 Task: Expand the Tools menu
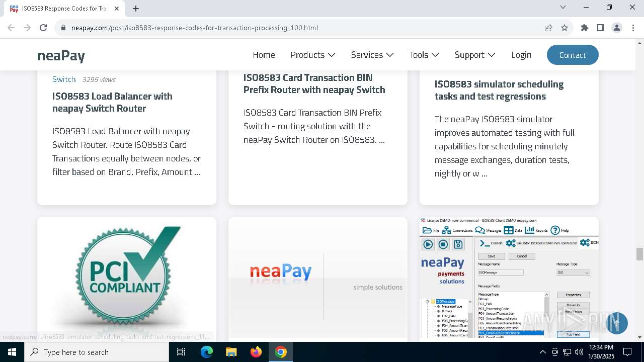[424, 55]
